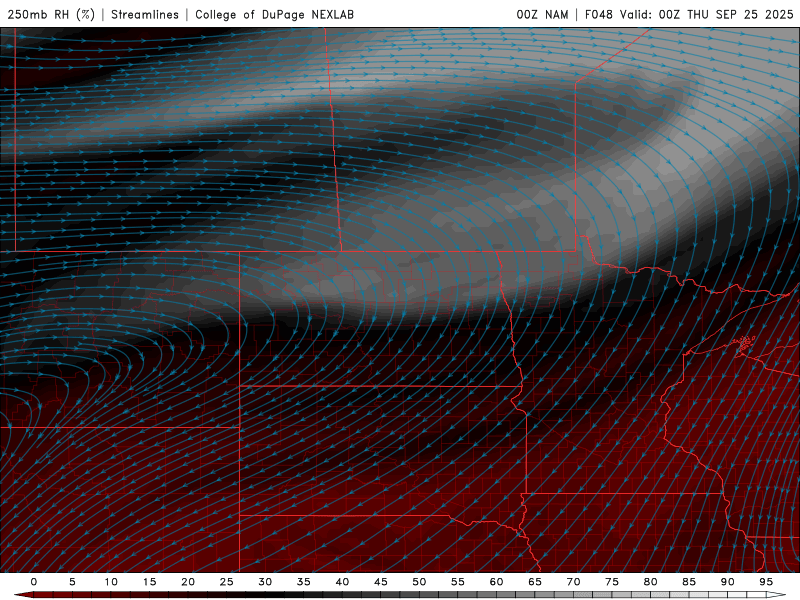
Task: Click "College of DuPage NEXLAB" text
Action: point(274,14)
